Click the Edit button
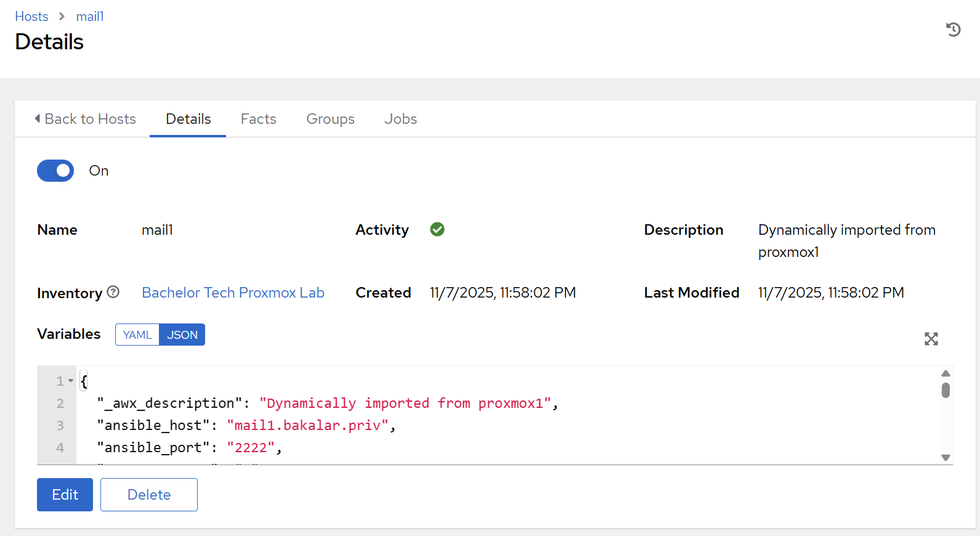Viewport: 980px width, 536px height. click(65, 495)
